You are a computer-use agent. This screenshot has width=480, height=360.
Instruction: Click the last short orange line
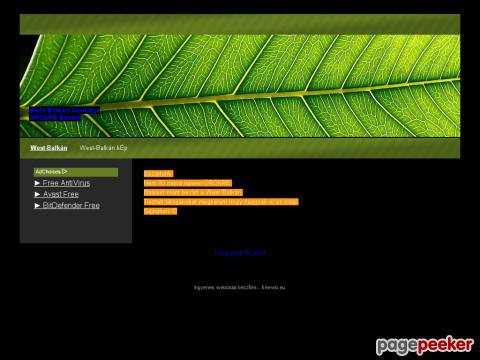pyautogui.click(x=160, y=211)
